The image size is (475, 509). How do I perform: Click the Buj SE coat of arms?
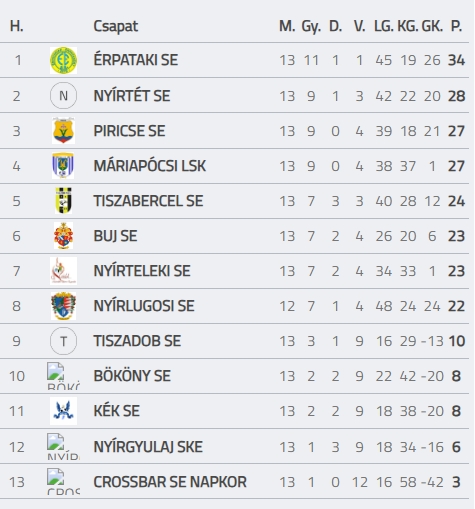pyautogui.click(x=63, y=236)
